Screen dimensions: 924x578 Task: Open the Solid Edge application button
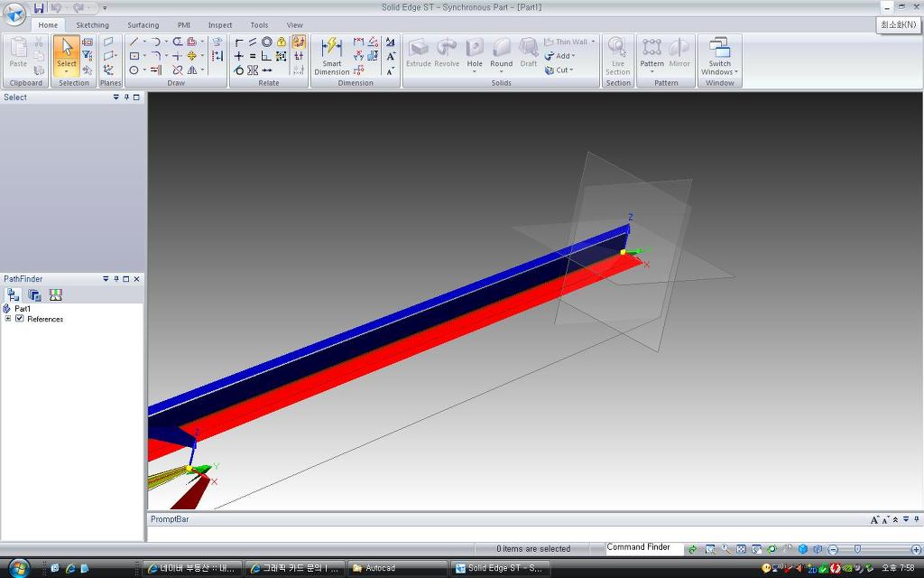14,14
